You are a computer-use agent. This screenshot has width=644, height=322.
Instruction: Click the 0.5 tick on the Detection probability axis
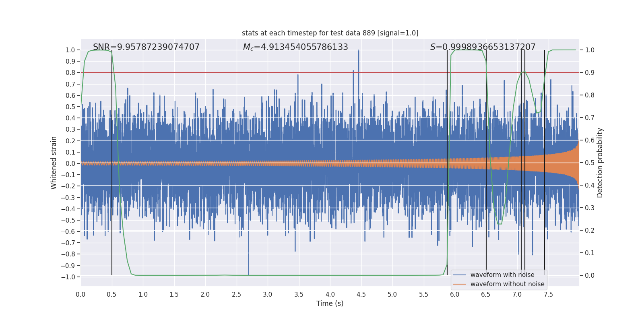(x=590, y=163)
